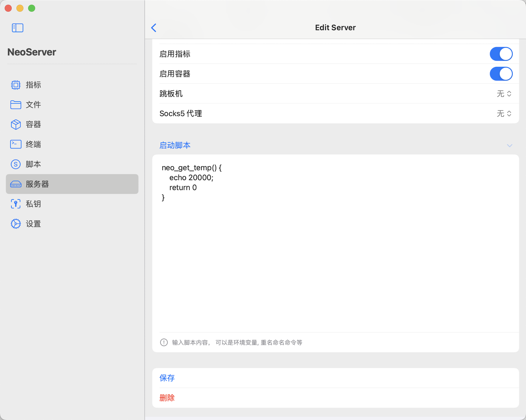
Task: Open the 容器 cube icon
Action: [16, 124]
